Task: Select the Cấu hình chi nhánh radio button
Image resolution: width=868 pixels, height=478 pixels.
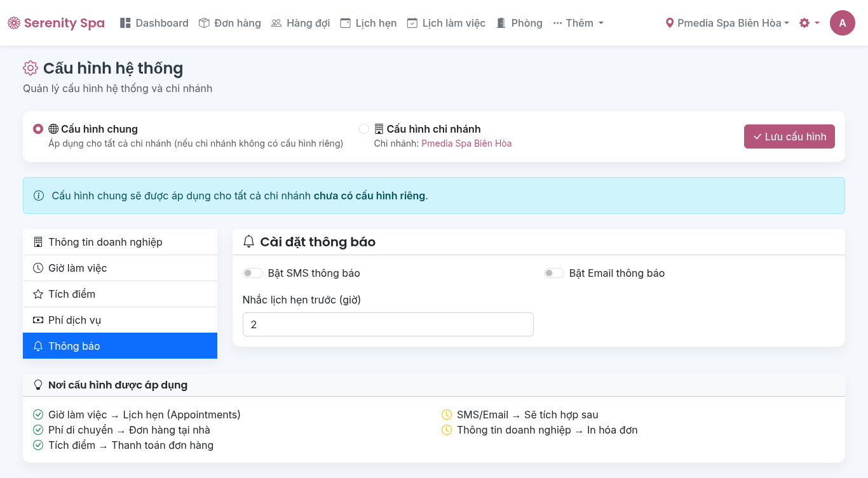Action: 364,129
